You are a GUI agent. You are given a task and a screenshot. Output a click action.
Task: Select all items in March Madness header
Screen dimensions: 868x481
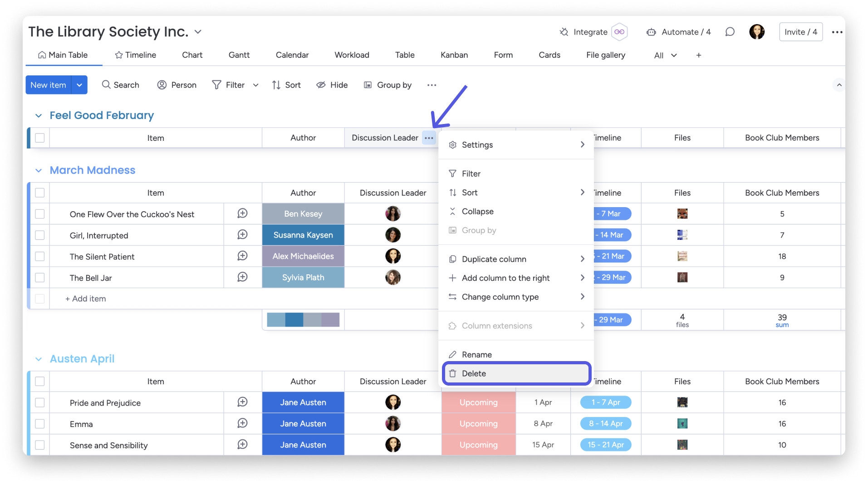[x=40, y=193]
